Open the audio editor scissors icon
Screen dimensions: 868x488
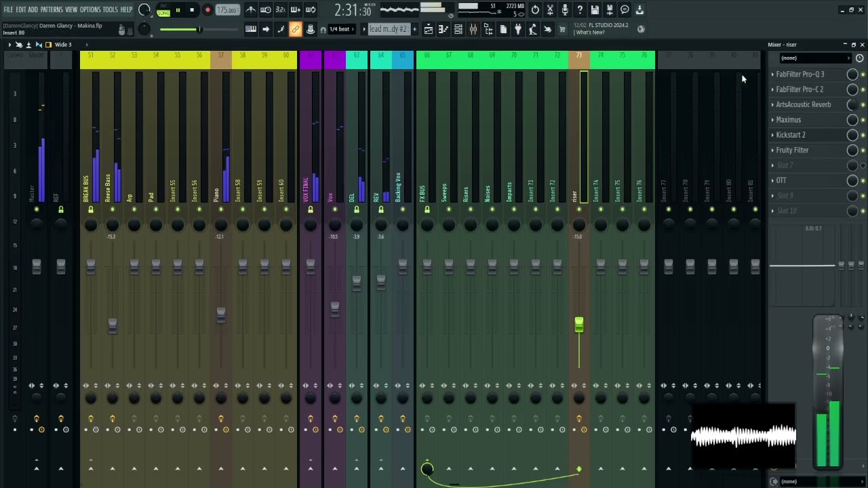click(550, 10)
